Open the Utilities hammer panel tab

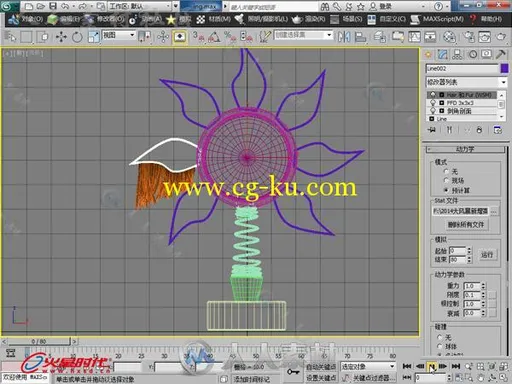click(x=501, y=54)
